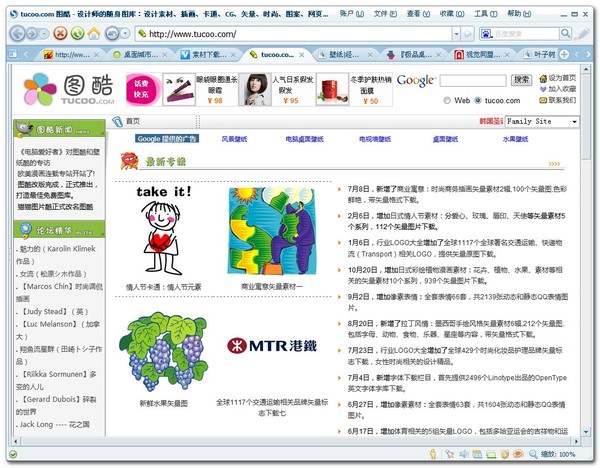
Task: Click the pencil icon at toolbar right
Action: [583, 34]
